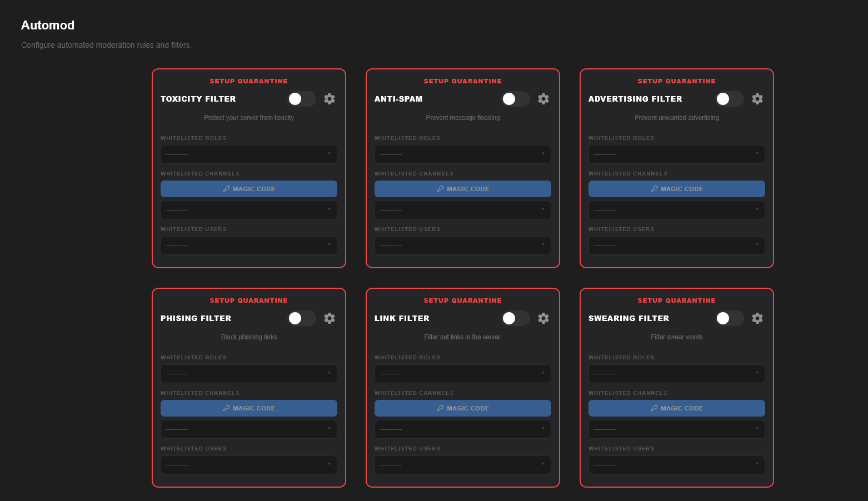The width and height of the screenshot is (868, 501).
Task: Expand Phising Filter whitelisted roles dropdown
Action: click(x=249, y=374)
